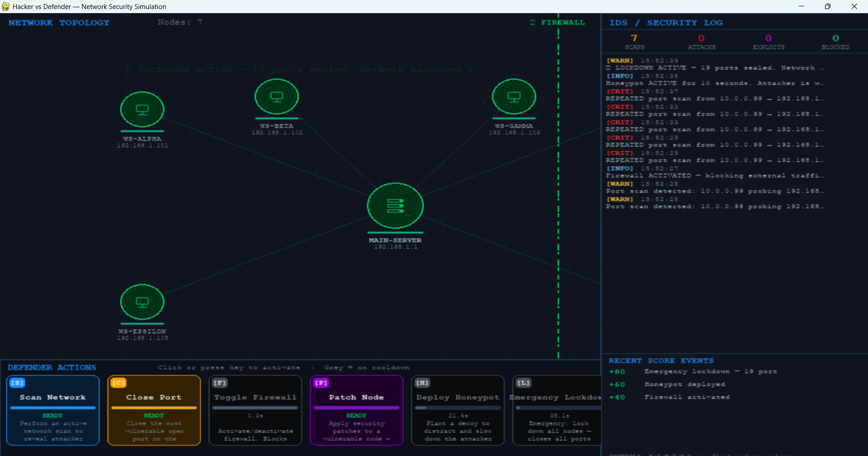The image size is (868, 456).
Task: Activate the Close Port action
Action: 154,410
